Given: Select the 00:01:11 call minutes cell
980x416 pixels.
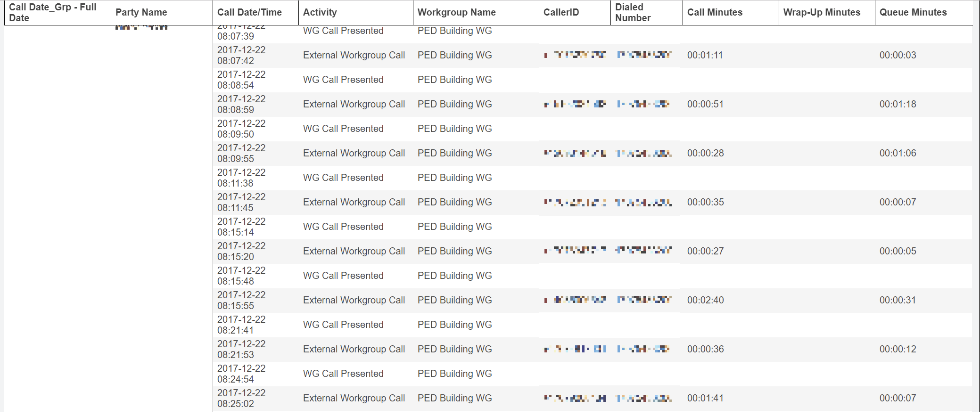Looking at the screenshot, I should (705, 55).
